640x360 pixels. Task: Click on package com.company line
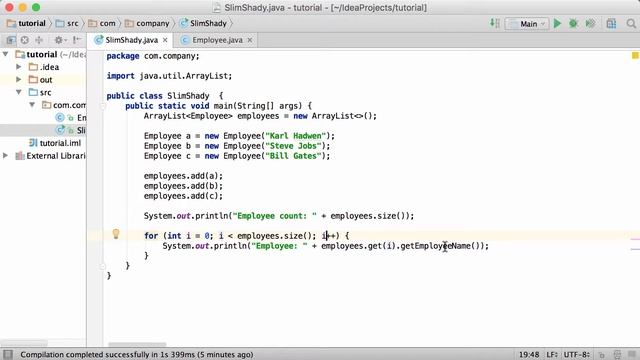153,56
